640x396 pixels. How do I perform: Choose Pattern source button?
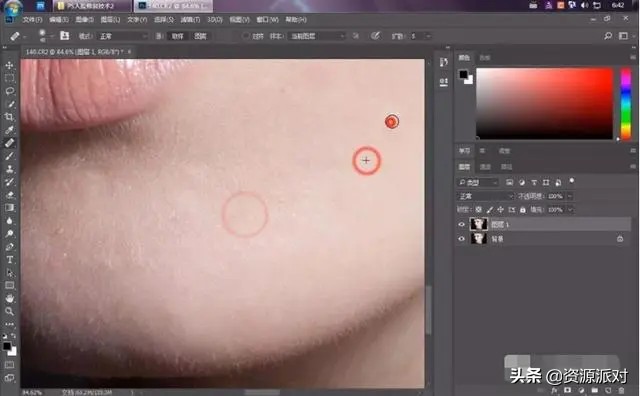click(x=200, y=36)
